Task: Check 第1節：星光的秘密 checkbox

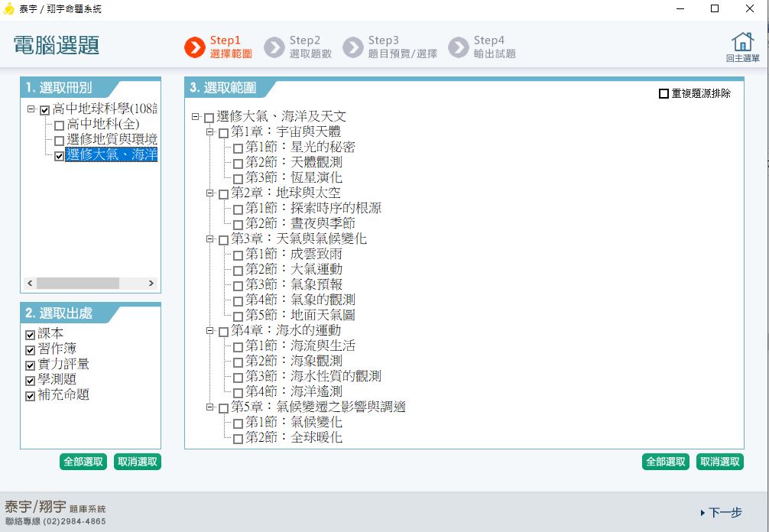Action: [x=238, y=148]
